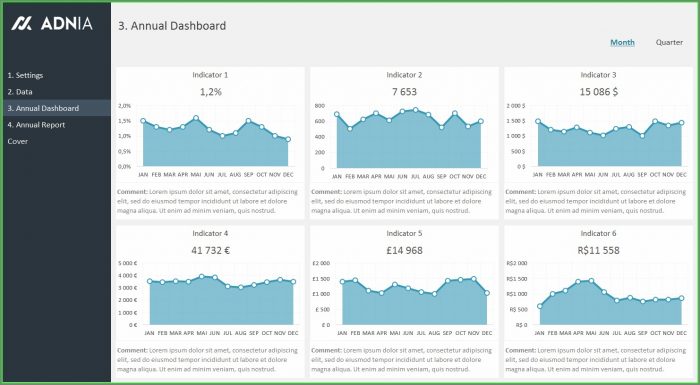The image size is (700, 385).
Task: Select the Indicator 4 title
Action: (210, 233)
